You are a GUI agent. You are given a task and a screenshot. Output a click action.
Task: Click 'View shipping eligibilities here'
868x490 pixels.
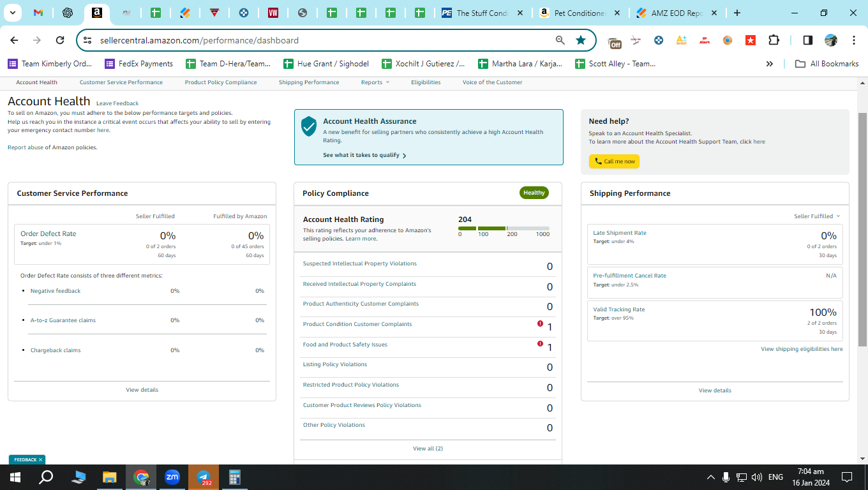click(802, 349)
